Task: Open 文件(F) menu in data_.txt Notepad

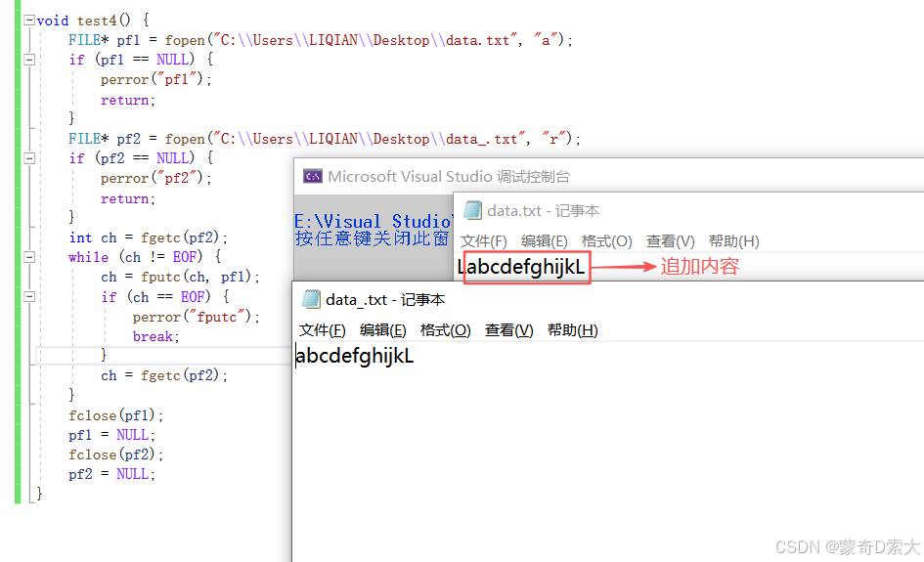Action: tap(322, 330)
